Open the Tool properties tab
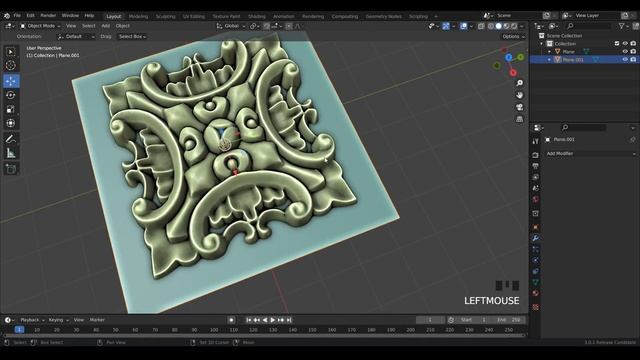This screenshot has height=360, width=640. pyautogui.click(x=536, y=141)
